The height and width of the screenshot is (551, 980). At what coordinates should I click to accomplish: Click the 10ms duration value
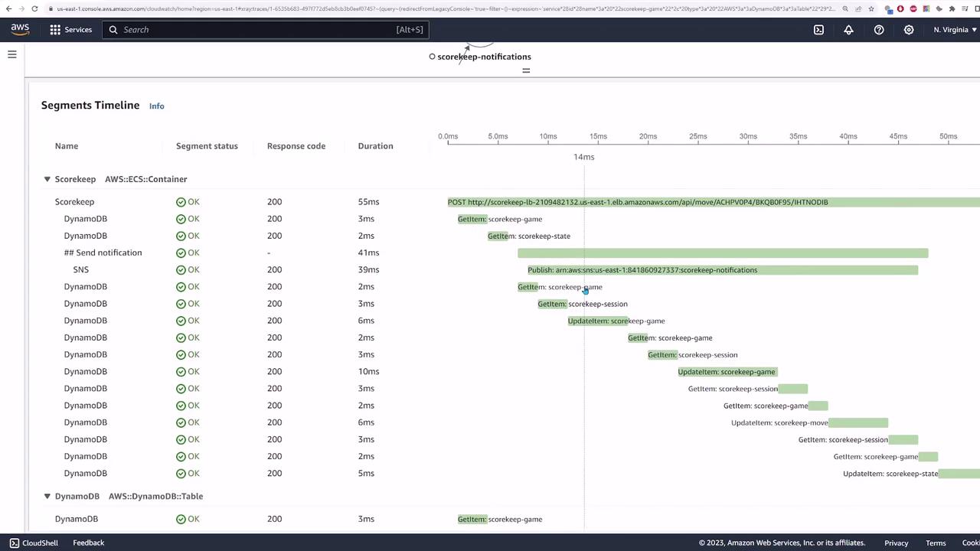tap(368, 372)
